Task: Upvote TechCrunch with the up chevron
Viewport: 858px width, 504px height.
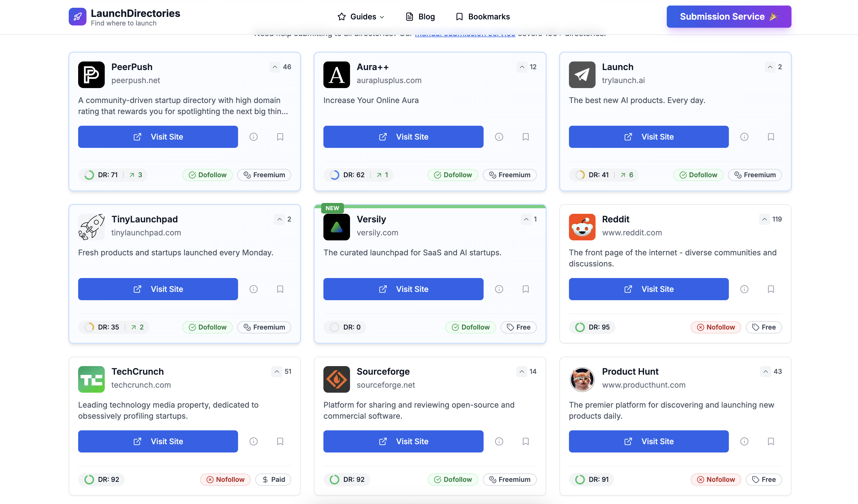Action: (x=277, y=371)
